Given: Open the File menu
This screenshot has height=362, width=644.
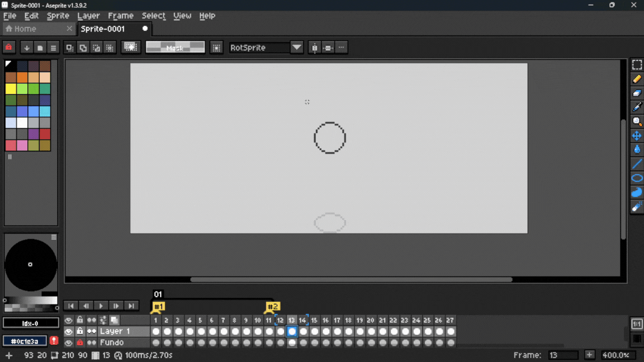Looking at the screenshot, I should click(x=10, y=16).
